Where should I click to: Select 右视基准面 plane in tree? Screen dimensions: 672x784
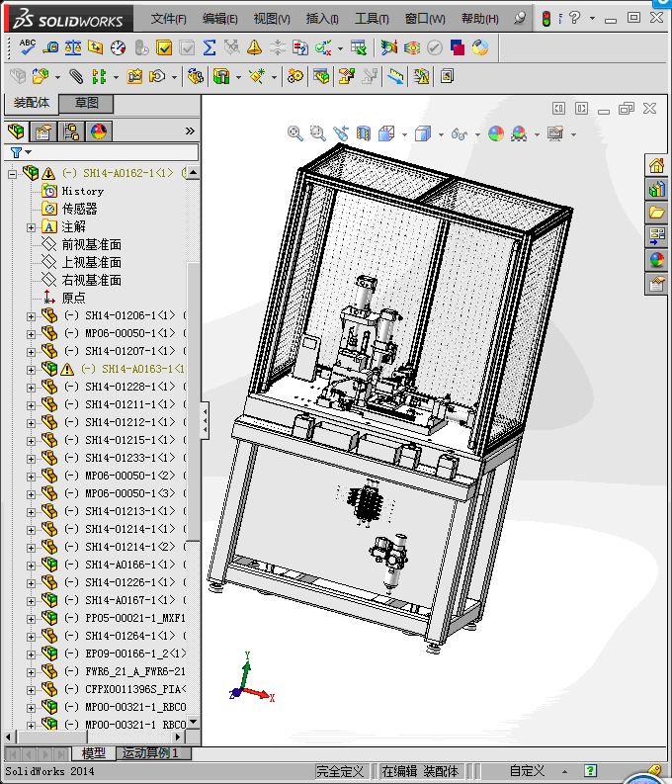[91, 280]
